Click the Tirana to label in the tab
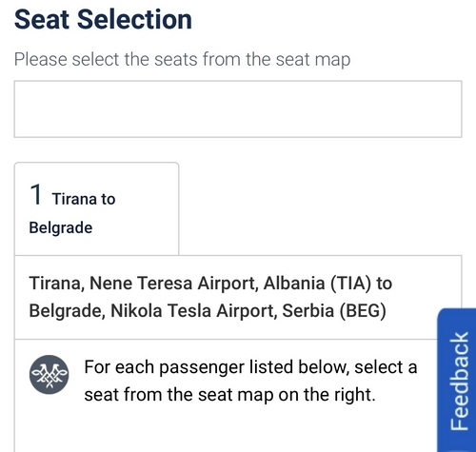 click(84, 199)
